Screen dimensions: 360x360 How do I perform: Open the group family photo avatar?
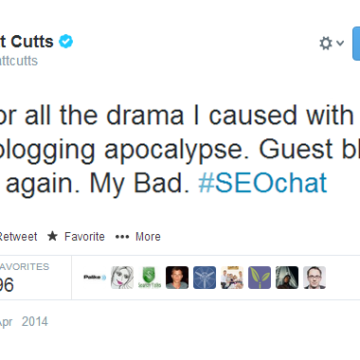(x=232, y=277)
